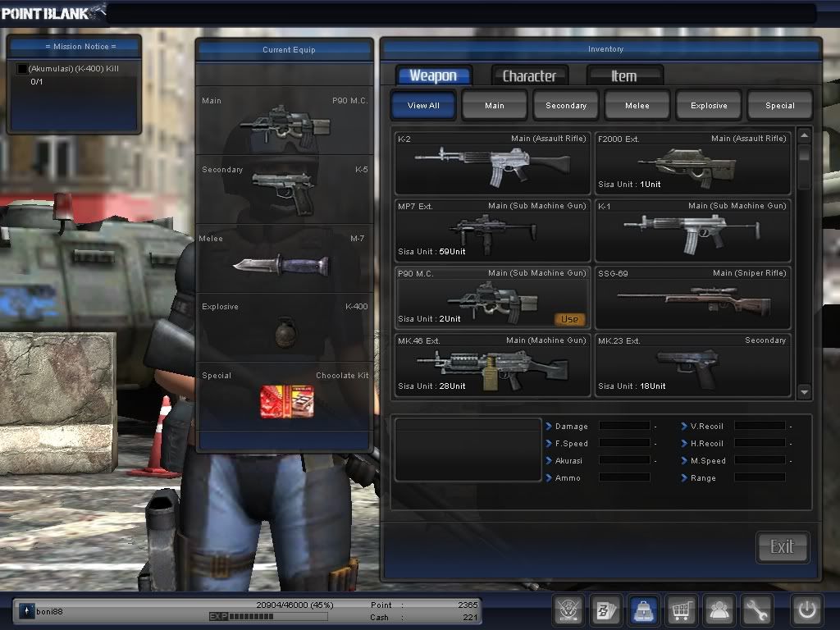Filter inventory by Special weapons
This screenshot has width=840, height=630.
[780, 105]
